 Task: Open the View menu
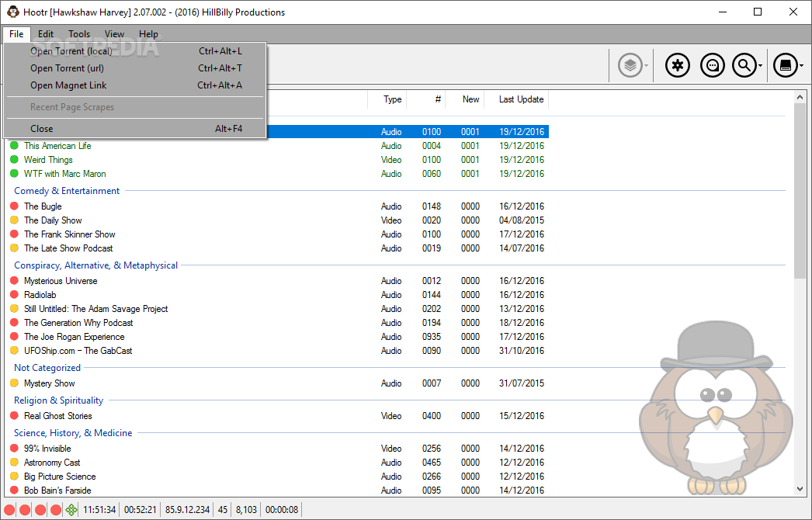click(114, 34)
